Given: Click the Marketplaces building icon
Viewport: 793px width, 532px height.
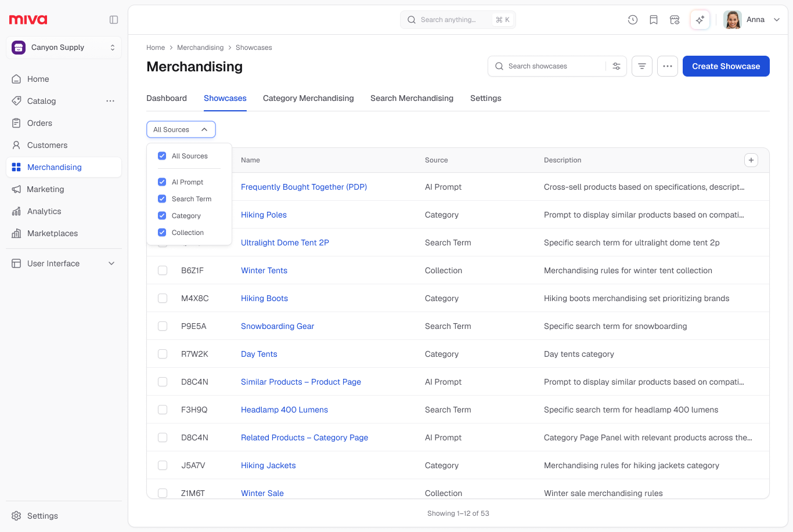Looking at the screenshot, I should pos(16,233).
